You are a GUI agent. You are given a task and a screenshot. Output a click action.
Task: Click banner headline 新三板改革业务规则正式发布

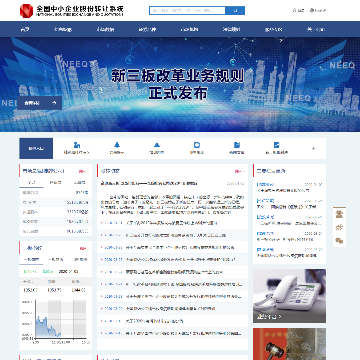coord(178,85)
